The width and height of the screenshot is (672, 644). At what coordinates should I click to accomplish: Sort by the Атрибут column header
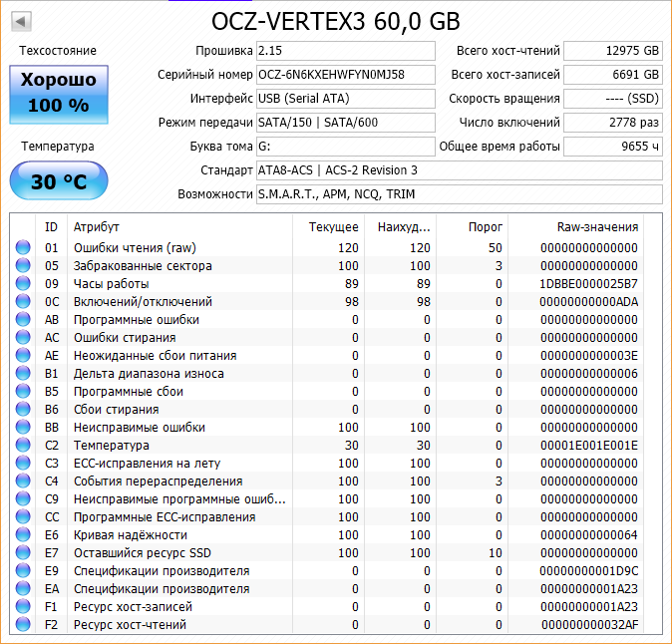pos(180,226)
